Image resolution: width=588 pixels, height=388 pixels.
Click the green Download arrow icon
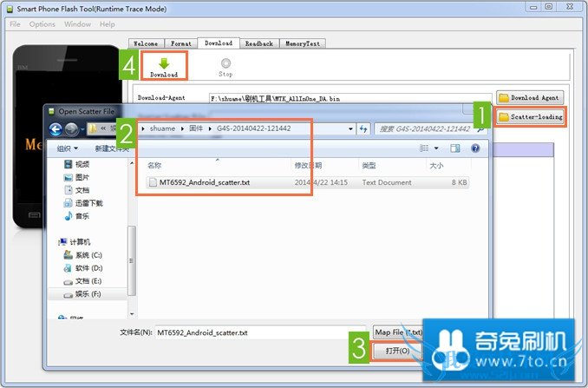[164, 63]
